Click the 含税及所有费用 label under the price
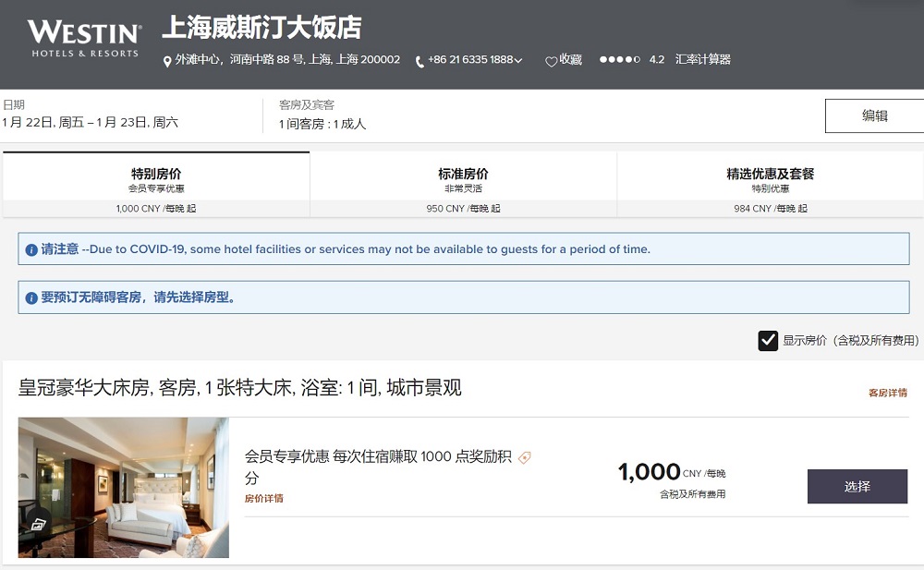 tap(692, 494)
